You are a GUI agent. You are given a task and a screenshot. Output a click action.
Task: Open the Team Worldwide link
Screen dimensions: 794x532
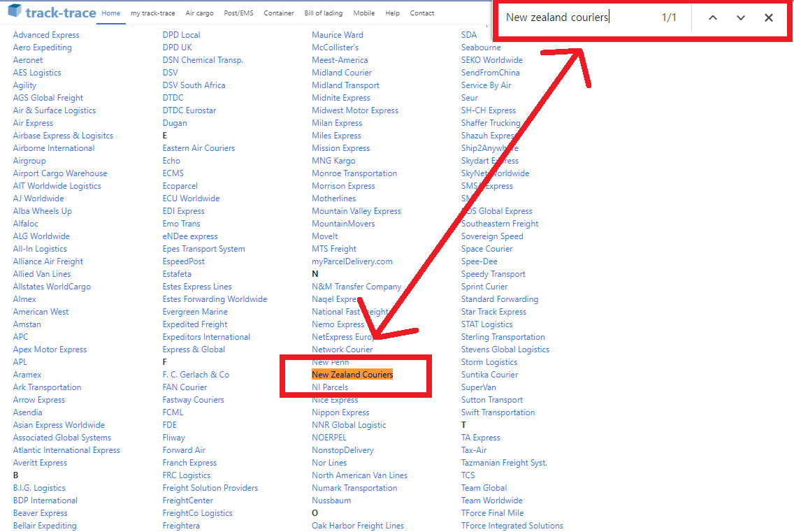click(x=492, y=501)
